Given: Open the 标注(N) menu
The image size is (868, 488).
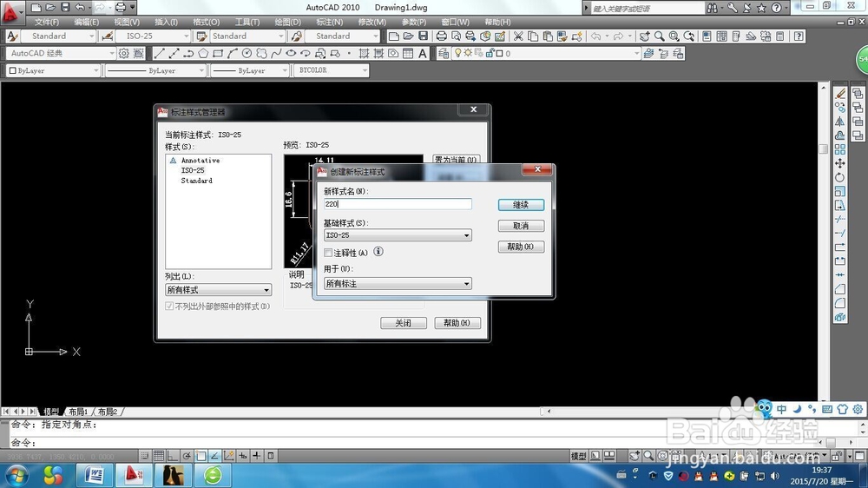Looking at the screenshot, I should pos(329,23).
